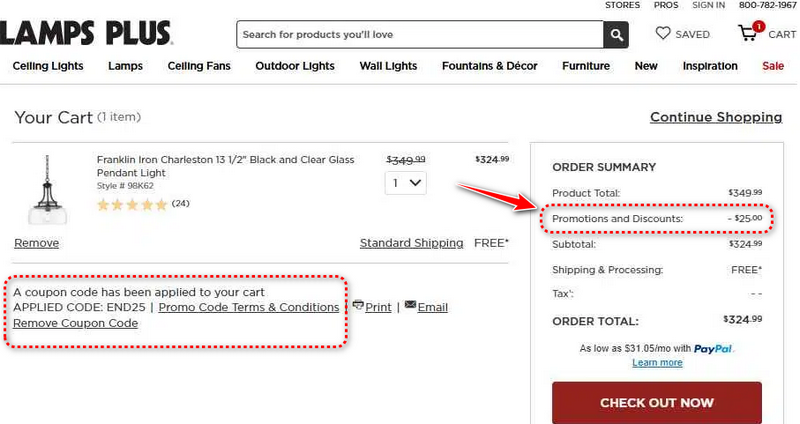The height and width of the screenshot is (424, 800).
Task: Open saved items heart icon
Action: coord(663,34)
